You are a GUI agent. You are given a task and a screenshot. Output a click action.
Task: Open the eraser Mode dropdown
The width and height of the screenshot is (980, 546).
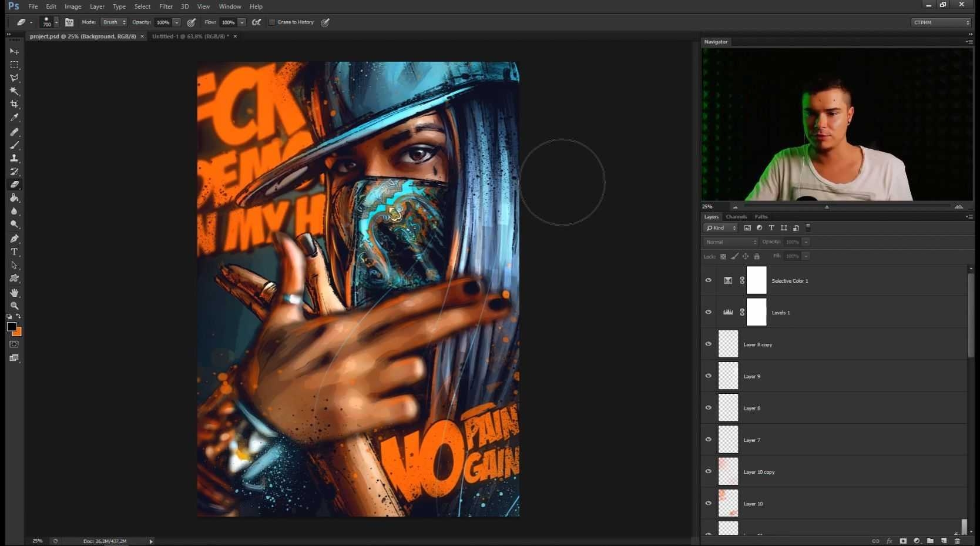[113, 22]
